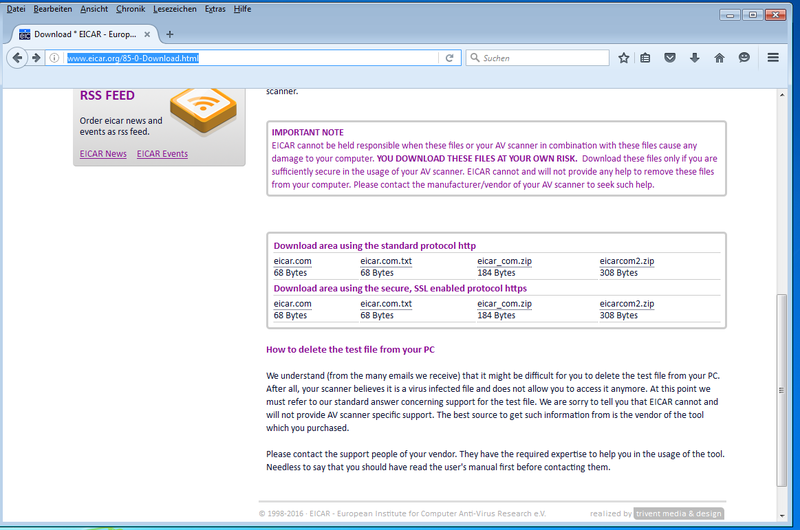Image resolution: width=800 pixels, height=530 pixels.
Task: Click the smiley chat icon in toolbar
Action: click(744, 58)
